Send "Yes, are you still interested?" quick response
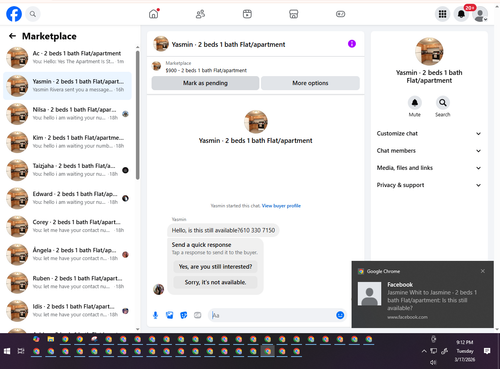This screenshot has width=500, height=369. pos(215,267)
